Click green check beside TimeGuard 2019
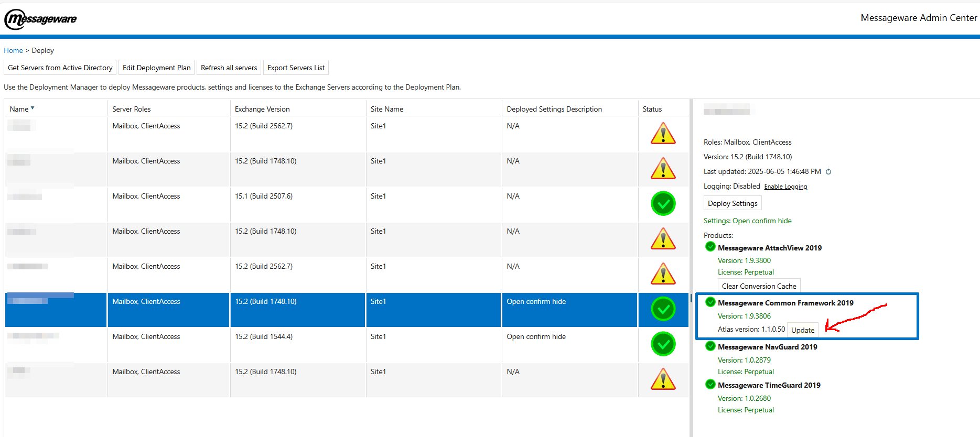This screenshot has width=980, height=437. point(710,384)
